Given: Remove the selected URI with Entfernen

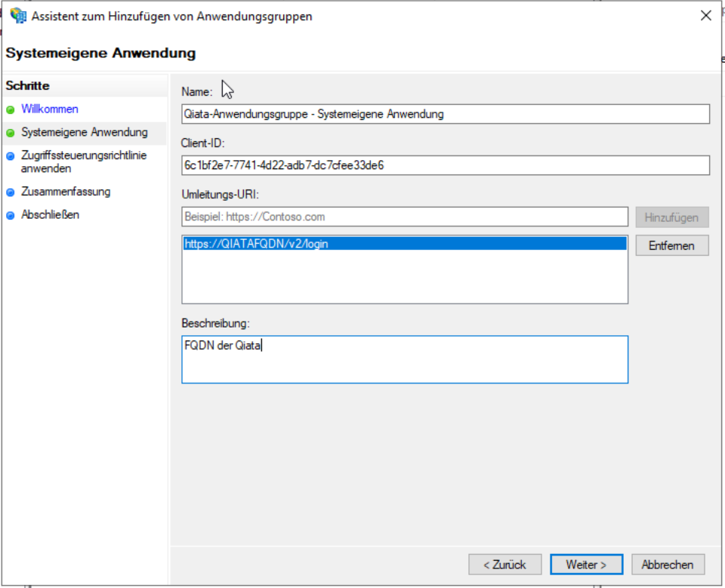Looking at the screenshot, I should pos(671,245).
